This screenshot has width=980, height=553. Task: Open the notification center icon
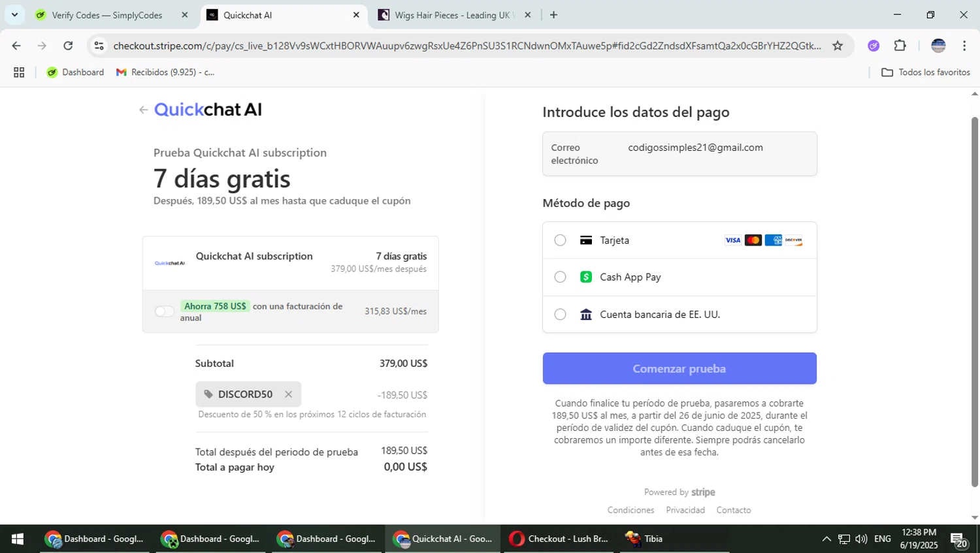coord(959,539)
